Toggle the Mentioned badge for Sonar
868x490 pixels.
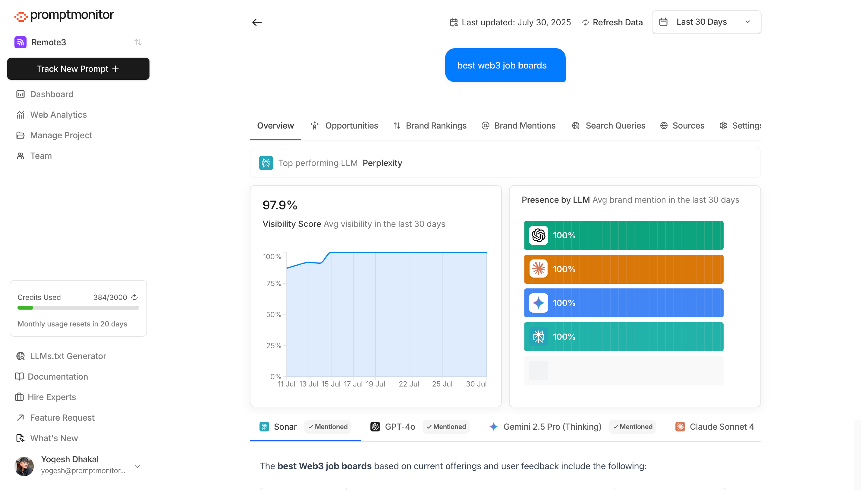click(x=328, y=427)
